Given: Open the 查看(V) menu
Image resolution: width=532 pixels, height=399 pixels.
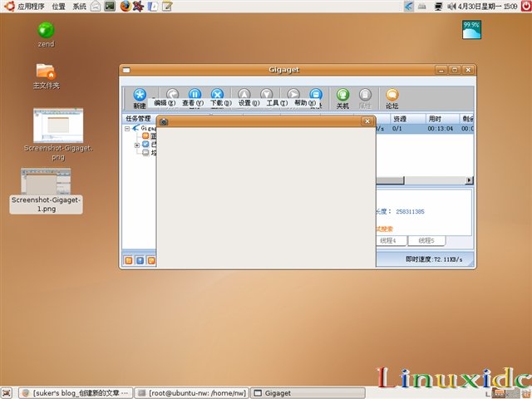Looking at the screenshot, I should point(193,102).
